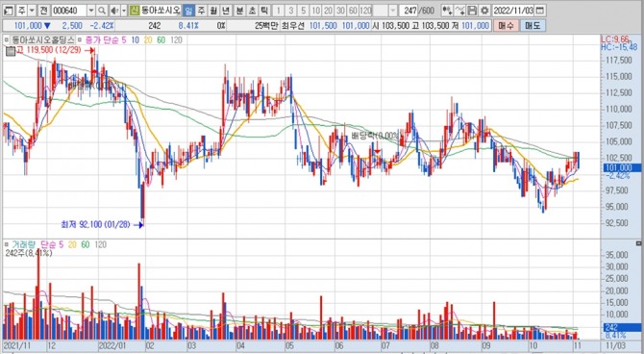The image size is (644, 354).
Task: Click the add candle indicator icon
Action: click(448, 11)
